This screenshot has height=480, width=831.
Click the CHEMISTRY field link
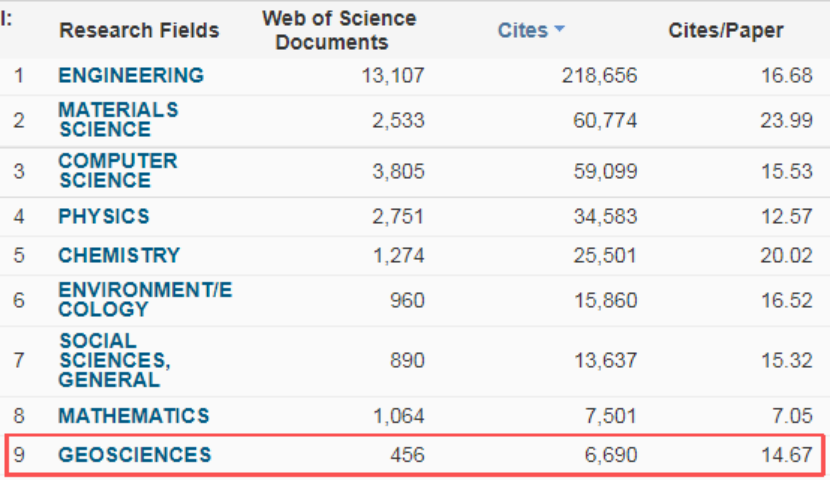click(x=119, y=255)
